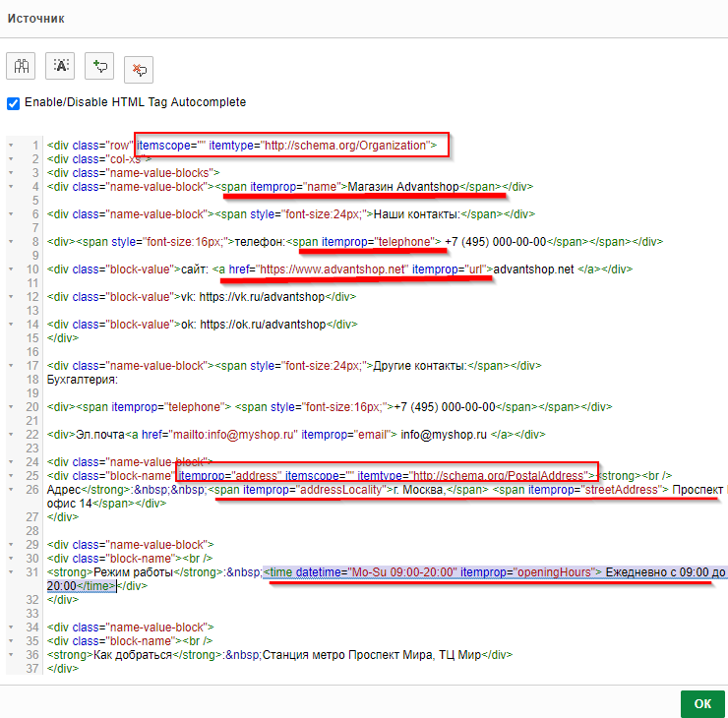This screenshot has height=718, width=728.
Task: Click the Select All icon
Action: pos(60,66)
